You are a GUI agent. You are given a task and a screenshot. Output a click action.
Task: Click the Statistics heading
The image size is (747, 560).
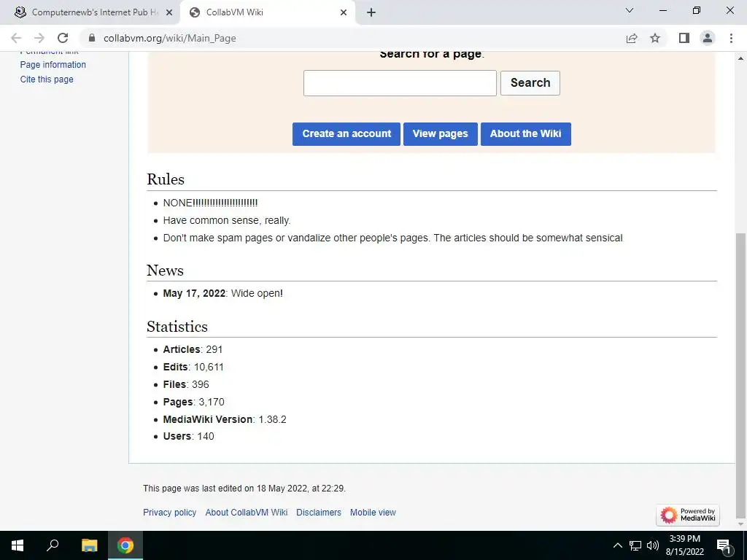pyautogui.click(x=177, y=326)
